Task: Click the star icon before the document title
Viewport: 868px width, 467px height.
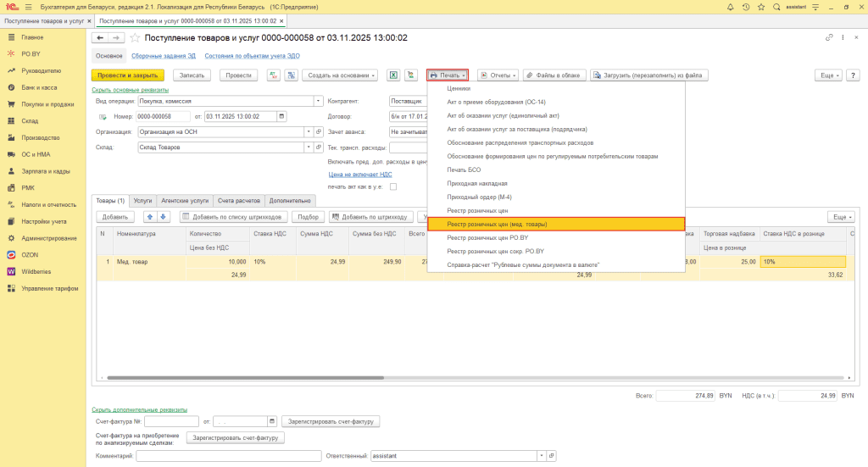Action: [x=136, y=38]
